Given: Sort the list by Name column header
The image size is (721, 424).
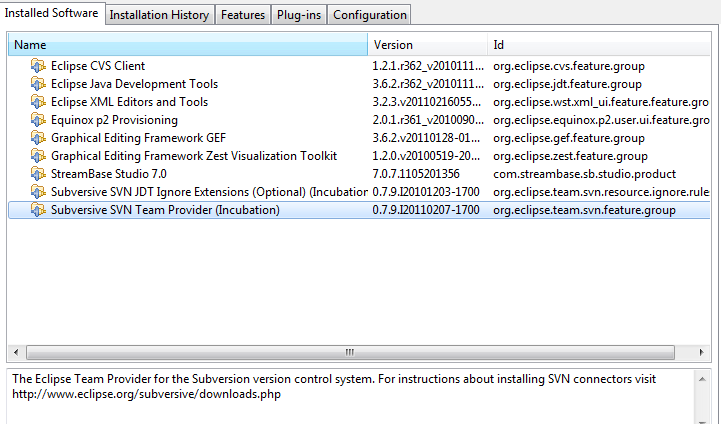Looking at the screenshot, I should [x=188, y=45].
